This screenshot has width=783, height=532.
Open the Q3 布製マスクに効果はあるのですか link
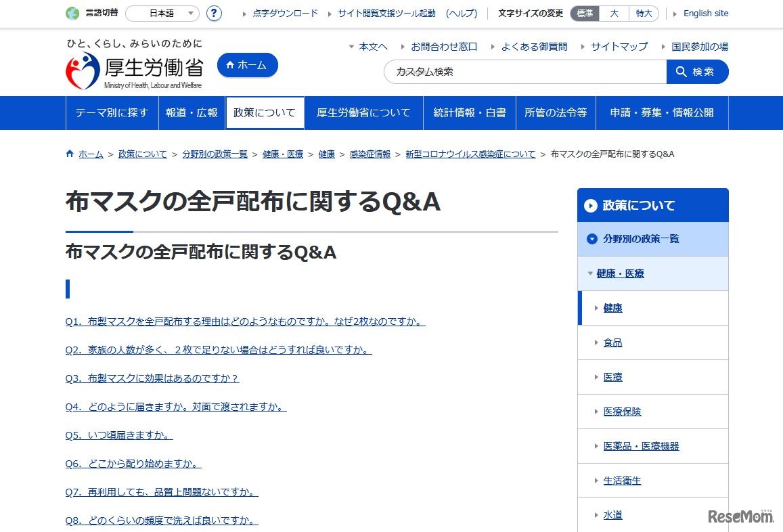[152, 378]
